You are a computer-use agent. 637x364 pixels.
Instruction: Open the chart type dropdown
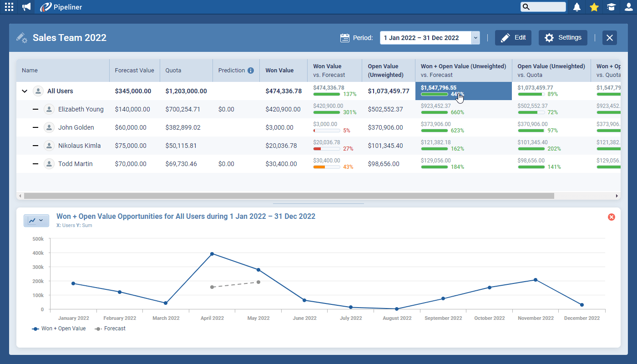pos(36,221)
